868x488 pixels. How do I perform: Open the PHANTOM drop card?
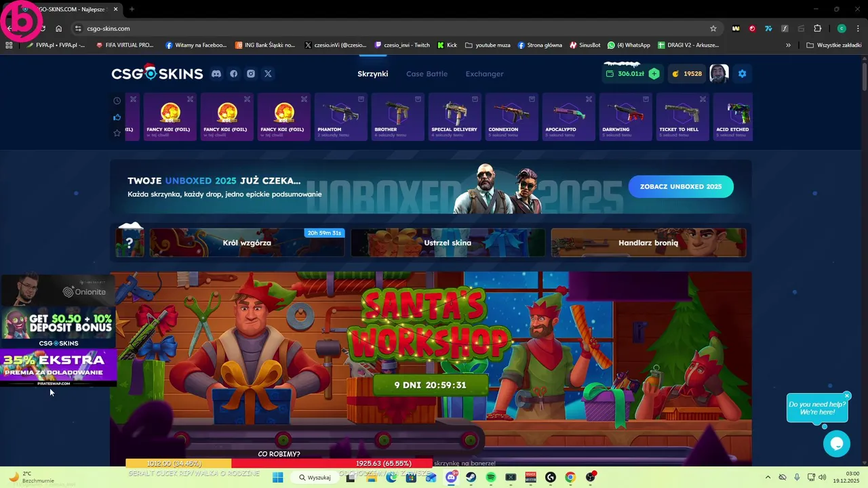click(x=340, y=117)
